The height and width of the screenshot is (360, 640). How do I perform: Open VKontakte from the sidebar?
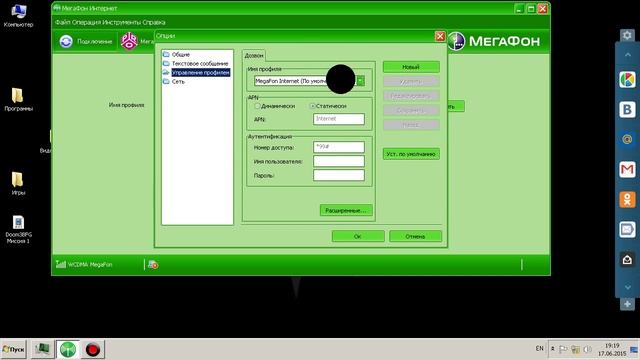tap(627, 109)
